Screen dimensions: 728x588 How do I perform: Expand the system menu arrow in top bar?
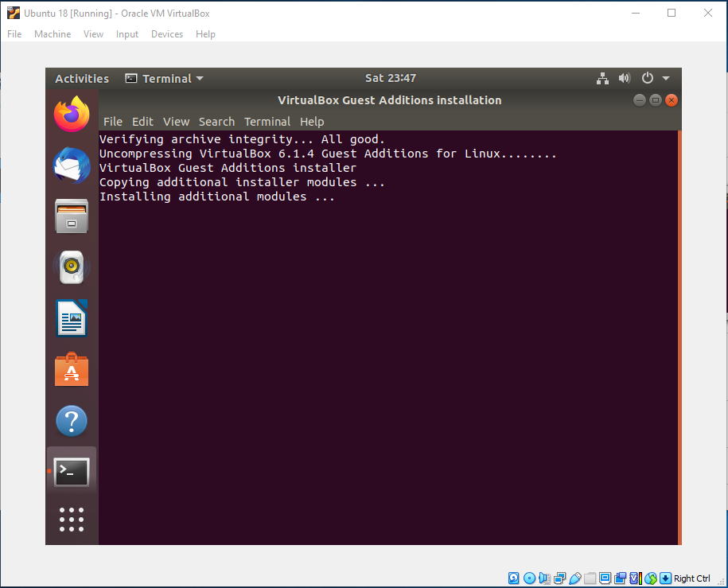pyautogui.click(x=666, y=79)
